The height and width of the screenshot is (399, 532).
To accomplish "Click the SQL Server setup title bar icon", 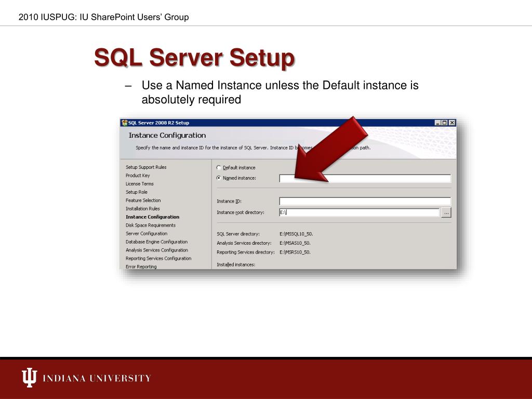I will pyautogui.click(x=125, y=123).
